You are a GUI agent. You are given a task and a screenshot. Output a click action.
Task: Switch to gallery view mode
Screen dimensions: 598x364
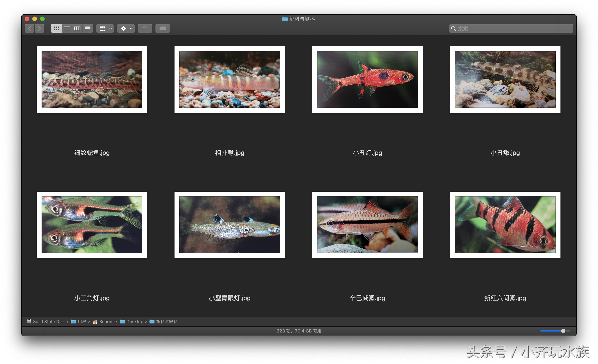88,29
